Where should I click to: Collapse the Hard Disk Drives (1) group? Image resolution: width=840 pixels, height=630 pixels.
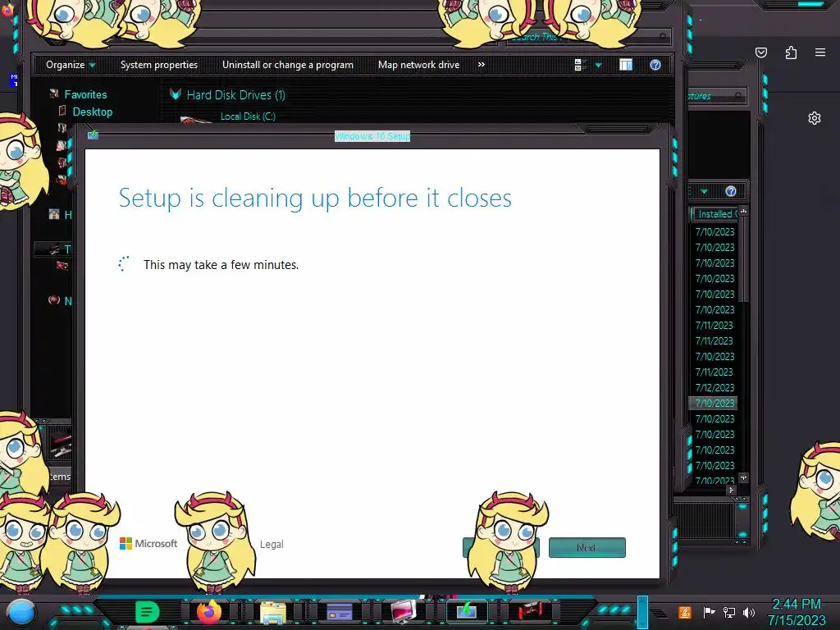click(176, 95)
